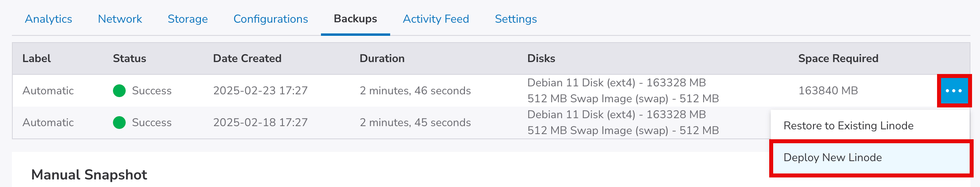Click the green status icon for 2025-02-18 backup
980x187 pixels.
tap(119, 123)
